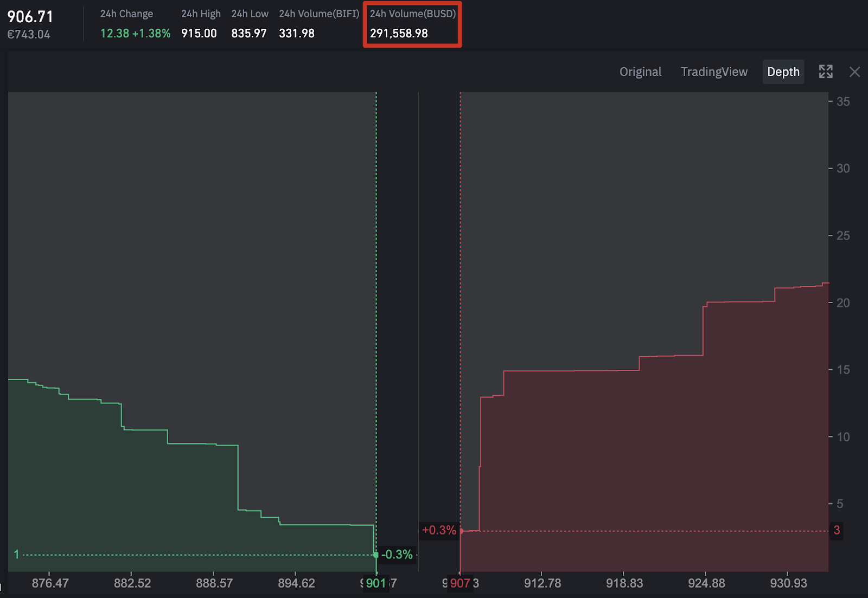Click the 930.93 axis label
868x598 pixels.
(x=788, y=583)
